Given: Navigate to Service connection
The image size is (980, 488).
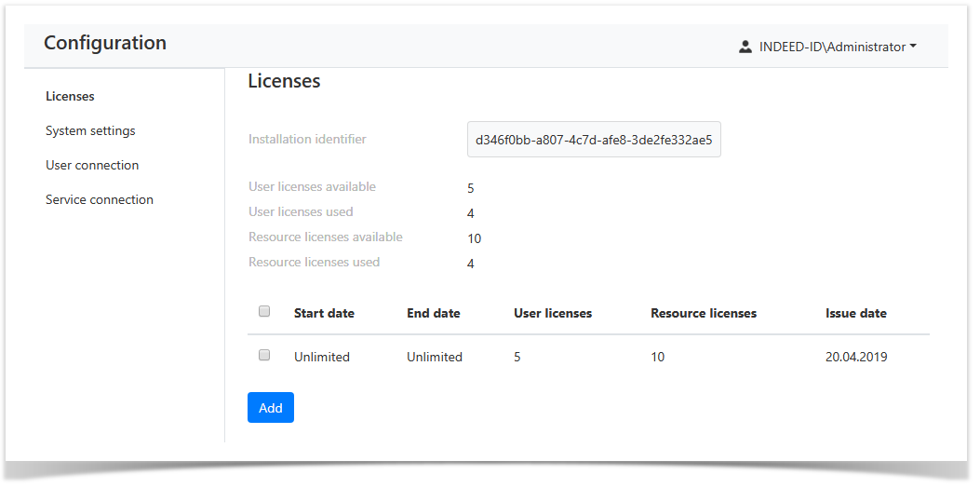Looking at the screenshot, I should [x=100, y=199].
